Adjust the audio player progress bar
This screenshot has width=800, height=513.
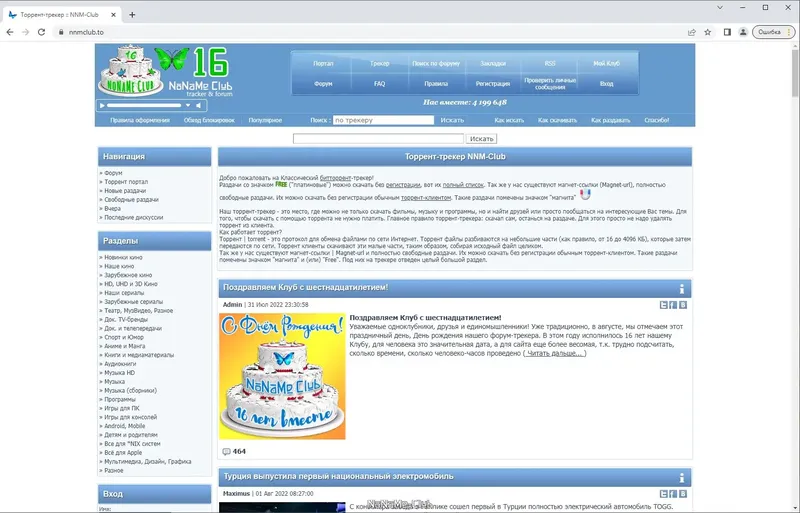pos(144,106)
